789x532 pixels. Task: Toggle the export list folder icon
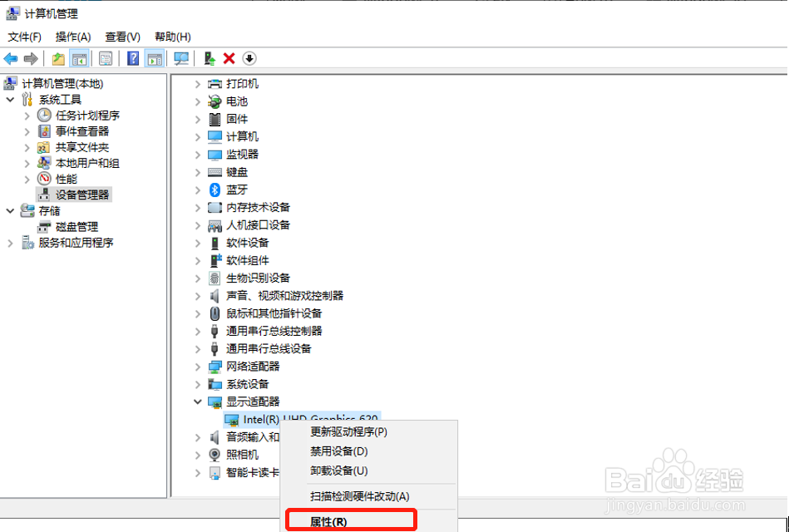click(x=57, y=58)
